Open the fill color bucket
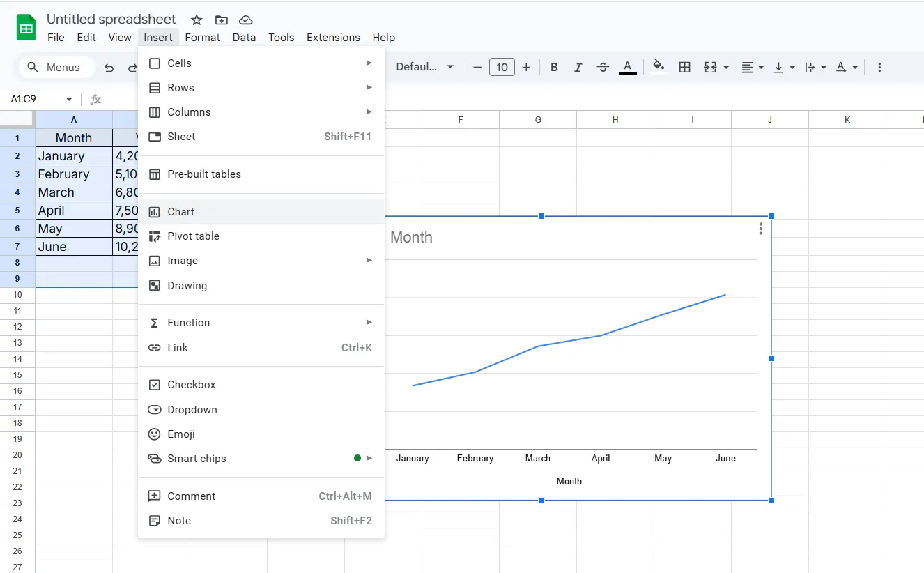The width and height of the screenshot is (924, 573). tap(658, 67)
